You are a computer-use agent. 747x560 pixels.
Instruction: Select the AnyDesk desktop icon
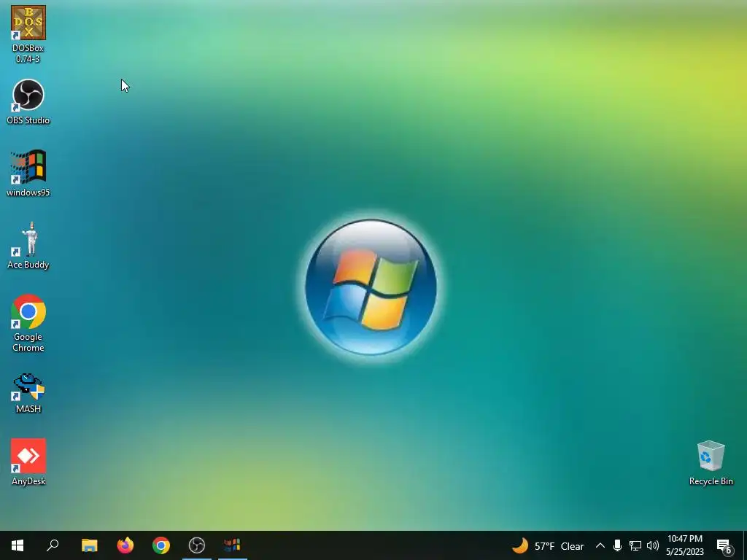click(x=28, y=462)
